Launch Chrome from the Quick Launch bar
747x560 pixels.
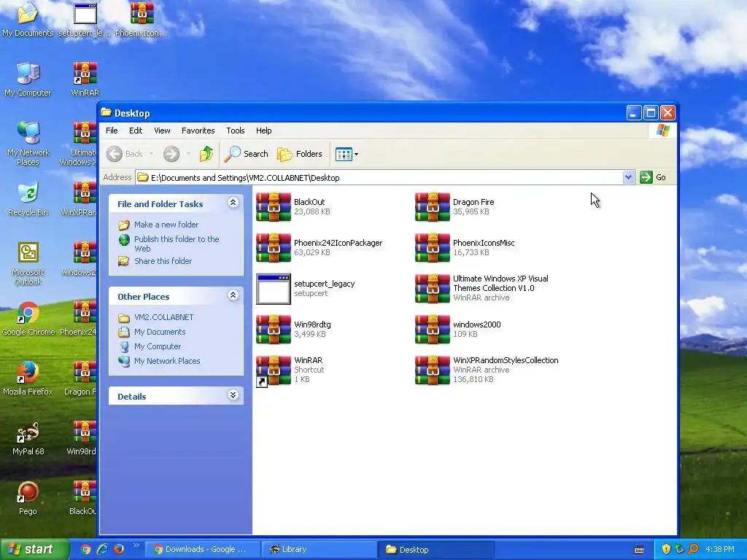[x=86, y=550]
